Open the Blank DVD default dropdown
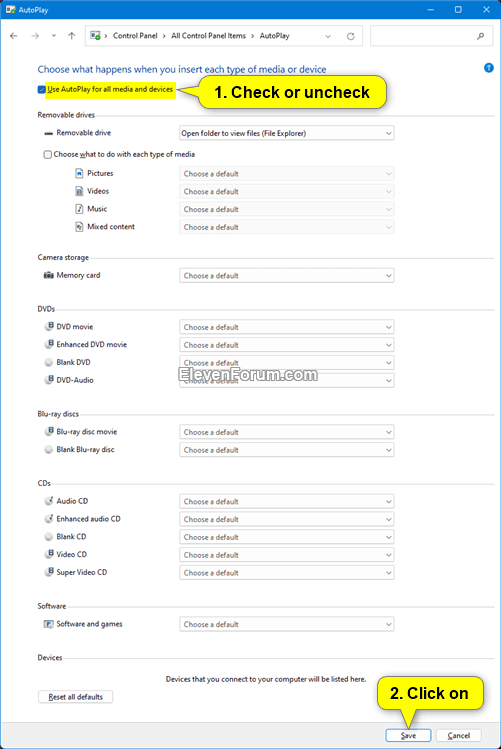The height and width of the screenshot is (749, 501). click(287, 362)
